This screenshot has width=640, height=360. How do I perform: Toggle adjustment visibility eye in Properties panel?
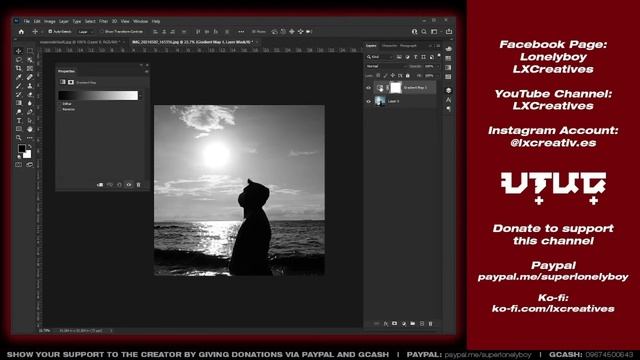tap(129, 185)
